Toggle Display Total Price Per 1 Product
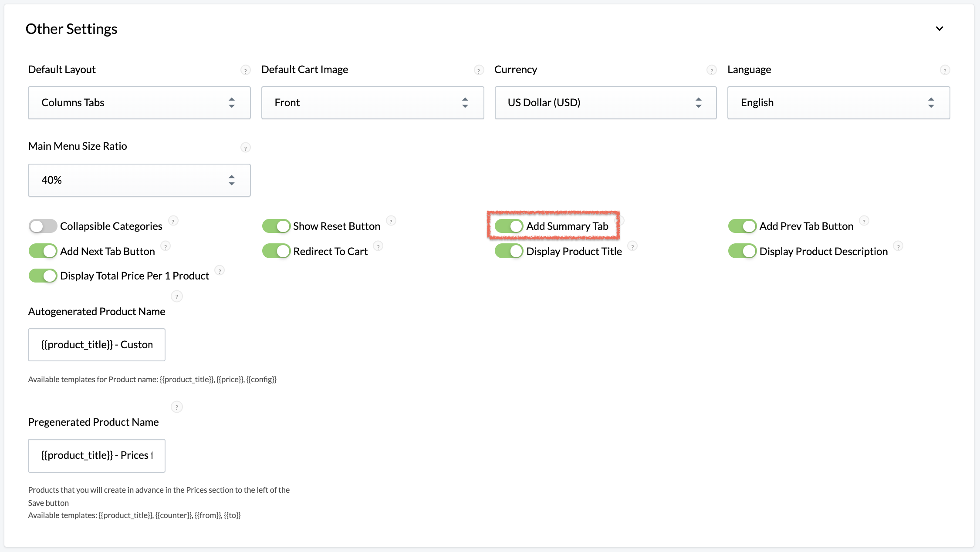This screenshot has width=980, height=552. coord(43,276)
